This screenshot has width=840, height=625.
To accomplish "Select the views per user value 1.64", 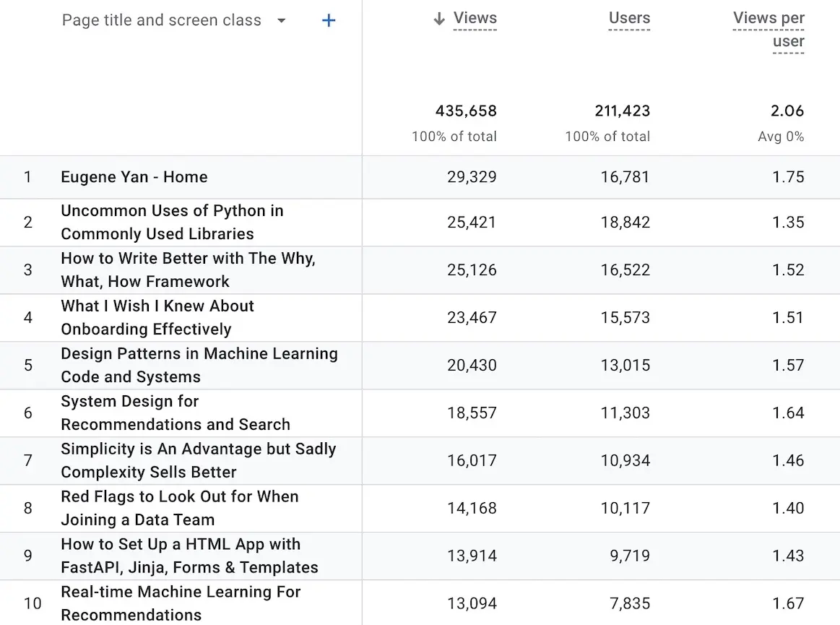I will (x=788, y=413).
